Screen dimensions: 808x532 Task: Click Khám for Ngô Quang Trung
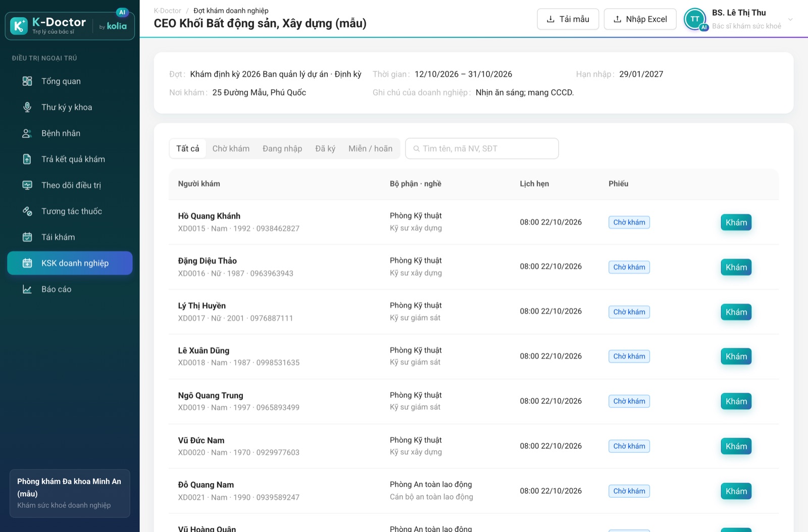(736, 402)
